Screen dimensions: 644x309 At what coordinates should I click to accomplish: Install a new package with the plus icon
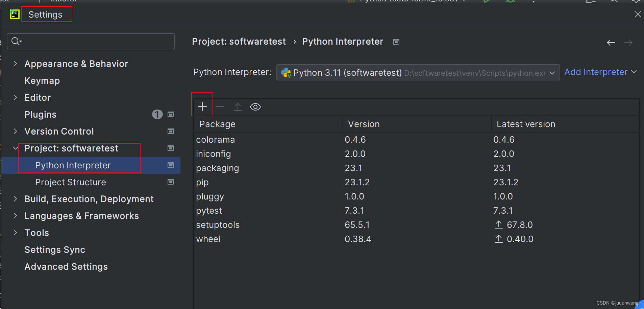pos(202,106)
